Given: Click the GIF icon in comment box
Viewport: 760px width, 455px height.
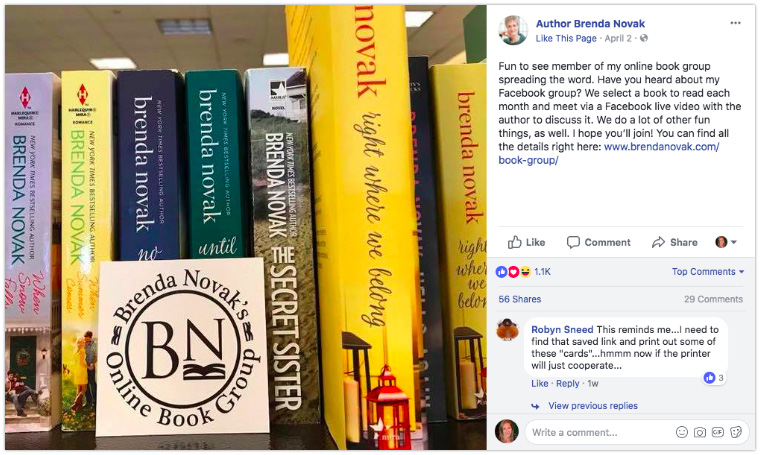Looking at the screenshot, I should (717, 432).
